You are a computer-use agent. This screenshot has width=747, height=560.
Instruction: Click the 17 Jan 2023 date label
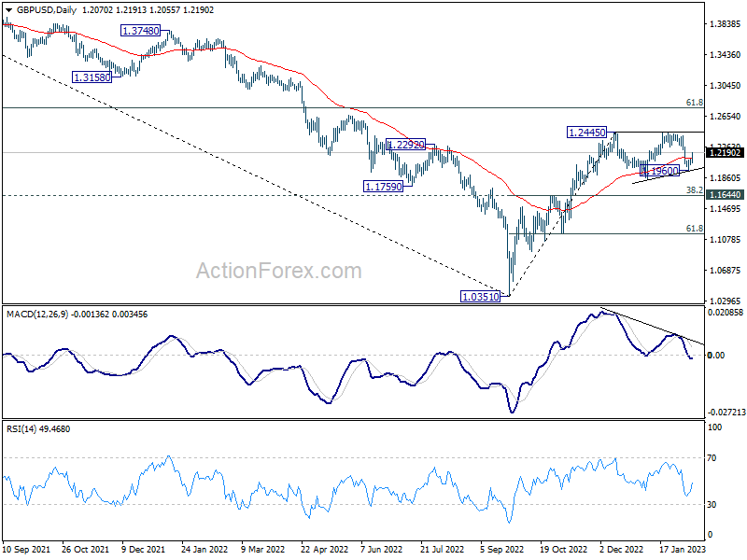pyautogui.click(x=685, y=549)
